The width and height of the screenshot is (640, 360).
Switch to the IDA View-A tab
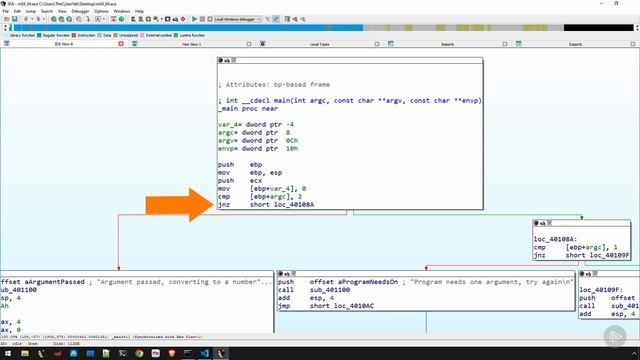tap(64, 44)
